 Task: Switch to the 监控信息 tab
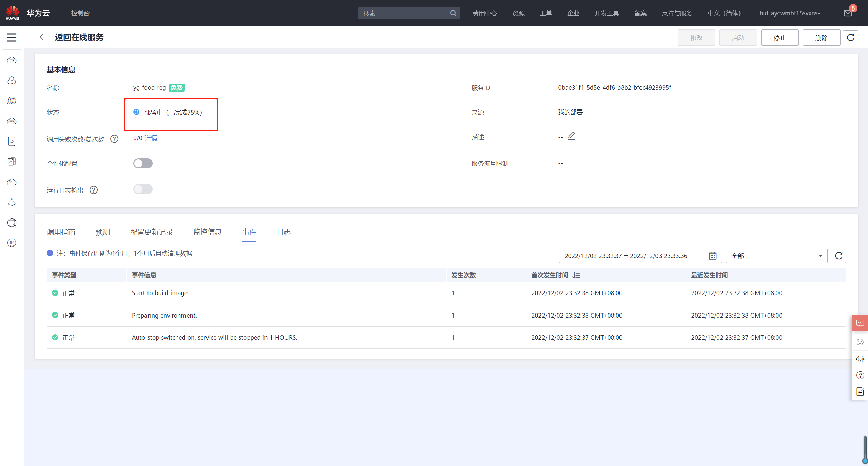208,232
